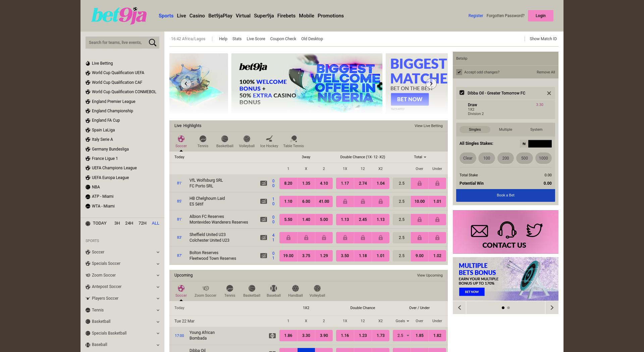Screen dimensions: 644x352
Task: Toggle Accept odd changes checkbox
Action: [459, 72]
